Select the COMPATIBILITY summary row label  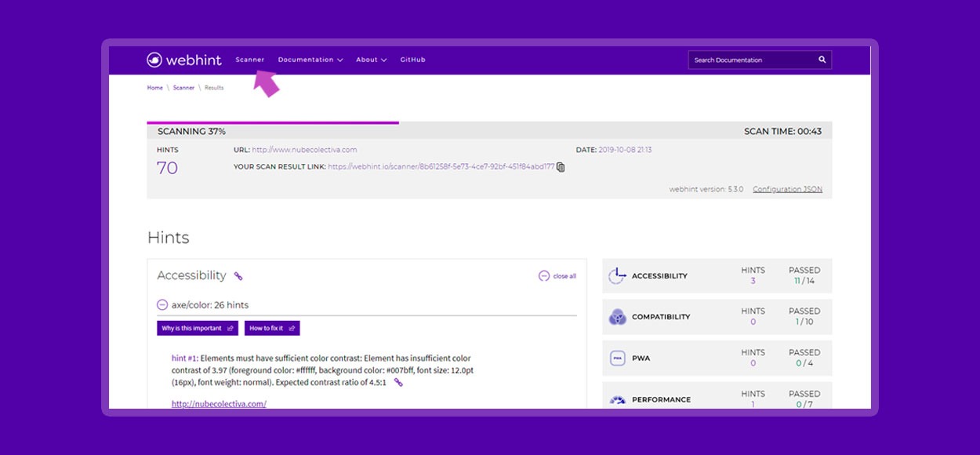[x=661, y=317]
